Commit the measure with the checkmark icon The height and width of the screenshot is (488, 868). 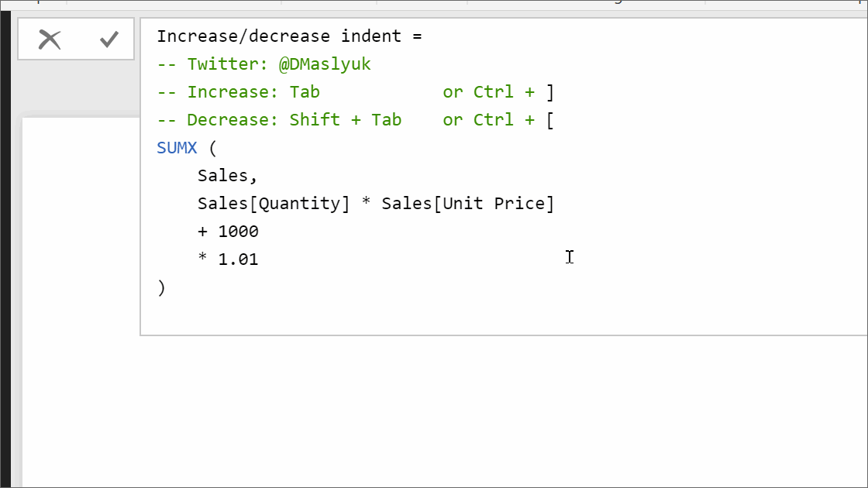(x=109, y=39)
